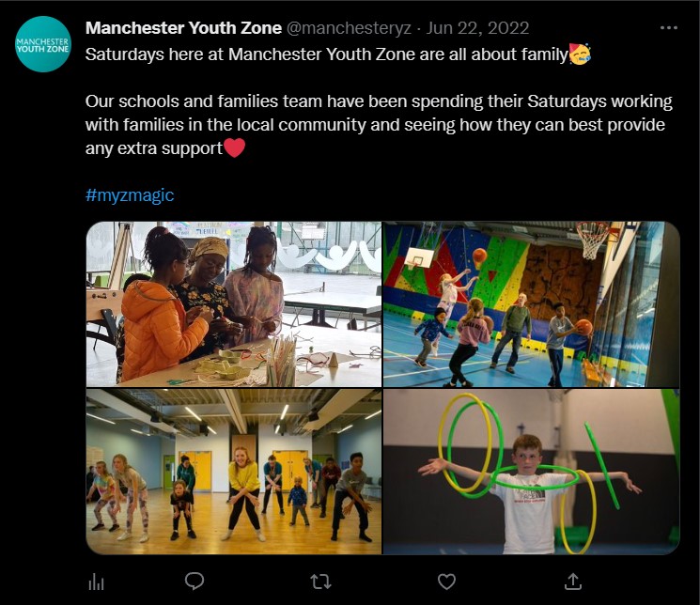Open the @manchesteryz handle link

point(349,28)
